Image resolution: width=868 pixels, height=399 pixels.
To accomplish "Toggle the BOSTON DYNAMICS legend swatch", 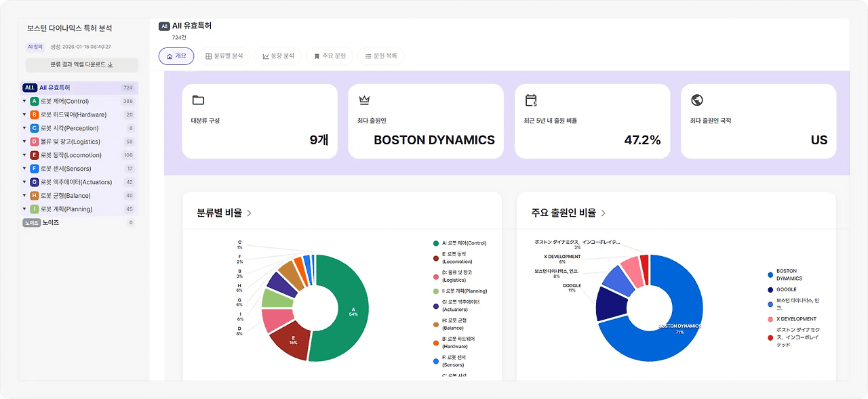I will click(x=770, y=275).
